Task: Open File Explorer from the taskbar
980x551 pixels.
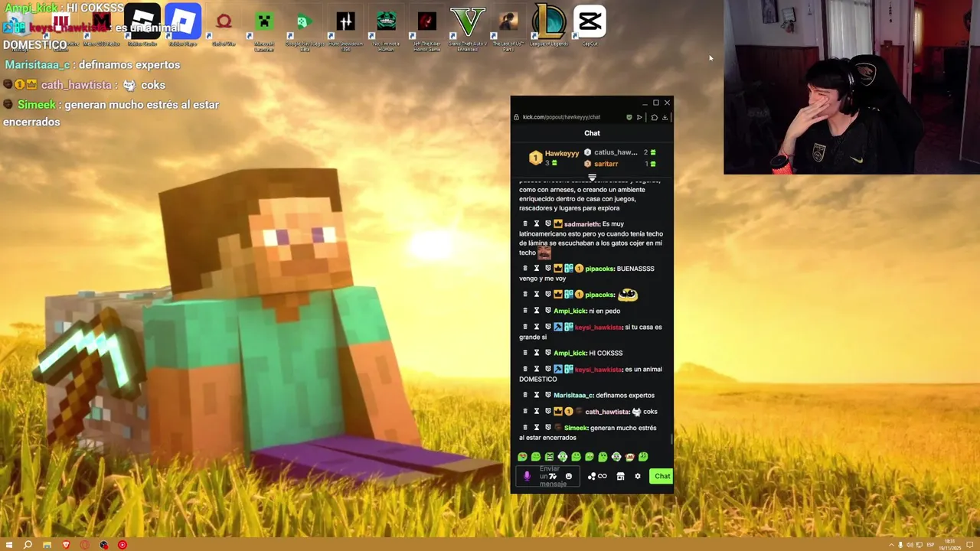Action: coord(47,545)
